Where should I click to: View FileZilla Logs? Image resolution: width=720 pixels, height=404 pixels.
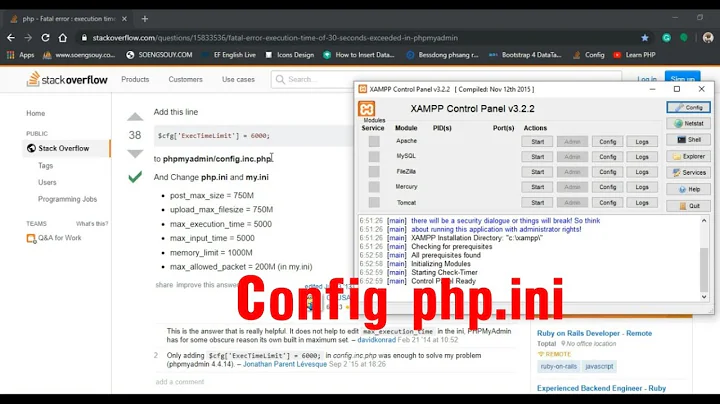(642, 172)
